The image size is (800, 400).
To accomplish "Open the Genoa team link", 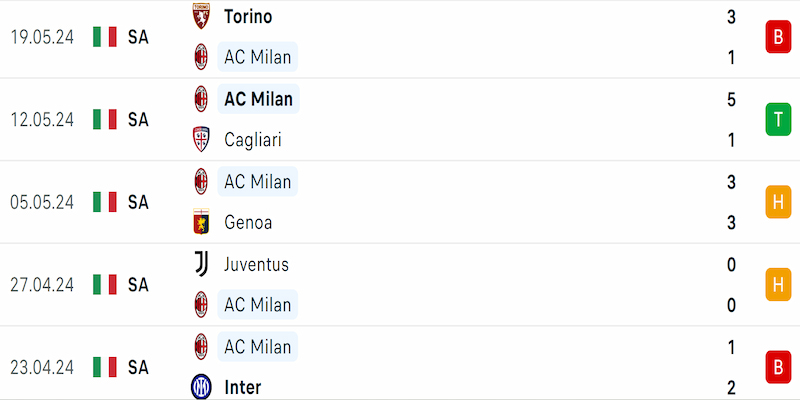I will coord(248,222).
